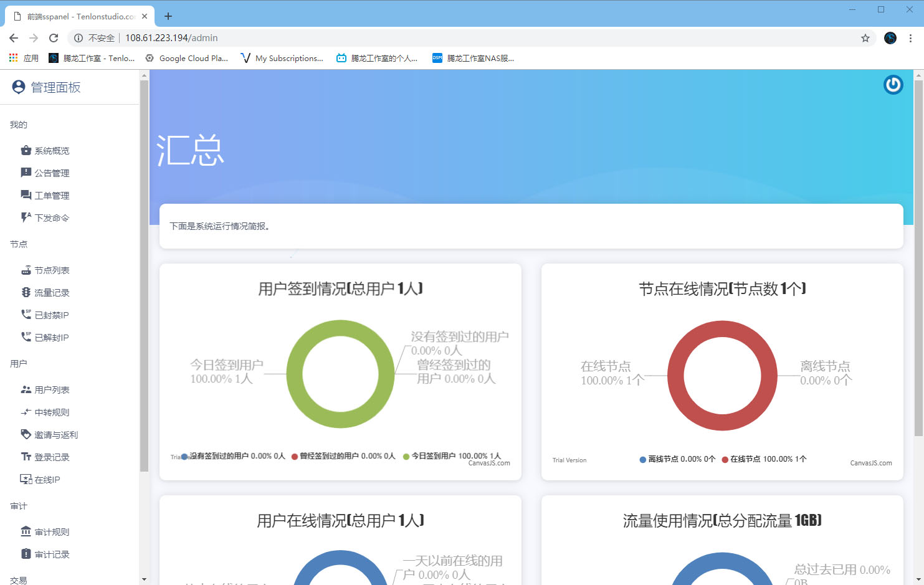The width and height of the screenshot is (924, 585).
Task: Click the 系统概览 briefcase icon
Action: click(26, 150)
